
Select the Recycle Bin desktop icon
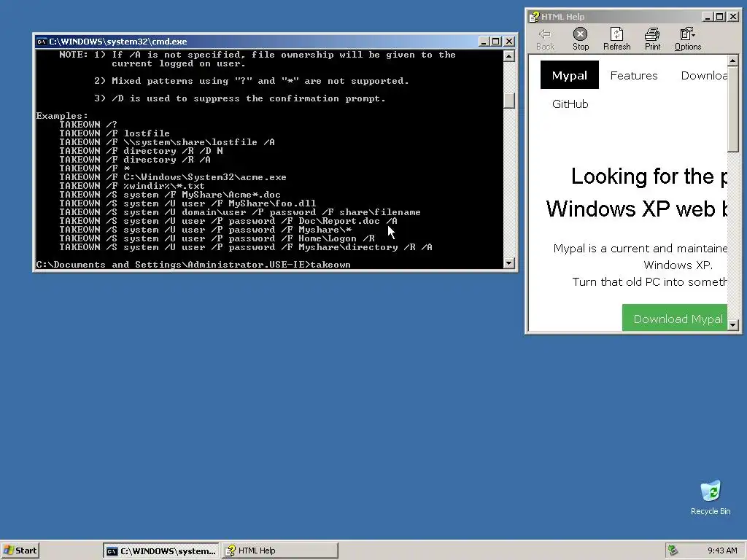(711, 497)
